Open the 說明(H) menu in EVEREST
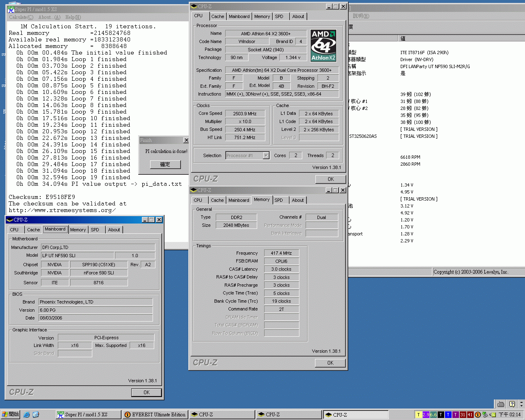This screenshot has height=420, width=525. tap(361, 16)
